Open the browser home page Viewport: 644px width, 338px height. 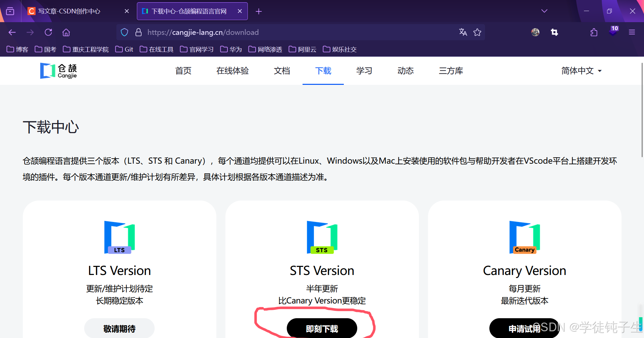click(x=66, y=32)
